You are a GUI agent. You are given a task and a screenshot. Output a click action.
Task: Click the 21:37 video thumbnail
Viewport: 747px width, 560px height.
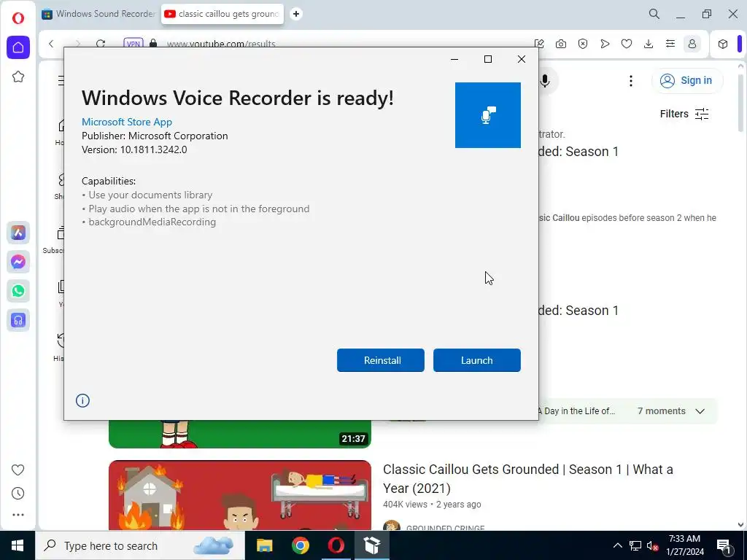pyautogui.click(x=239, y=434)
